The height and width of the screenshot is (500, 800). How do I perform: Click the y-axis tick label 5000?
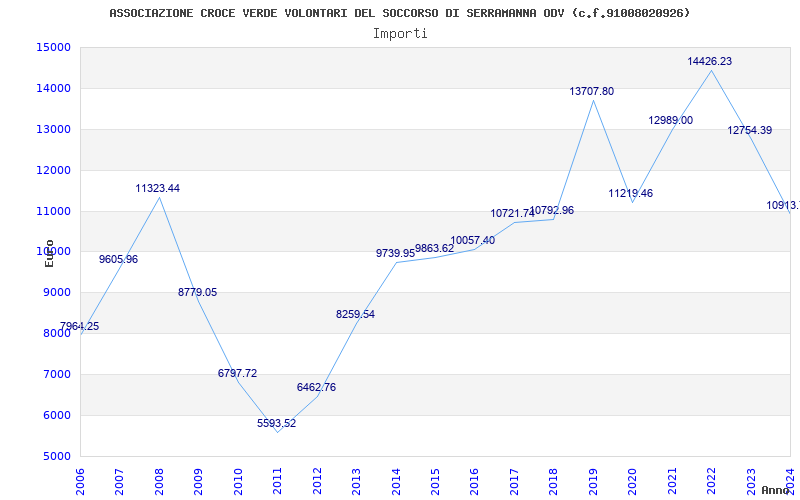(x=57, y=456)
